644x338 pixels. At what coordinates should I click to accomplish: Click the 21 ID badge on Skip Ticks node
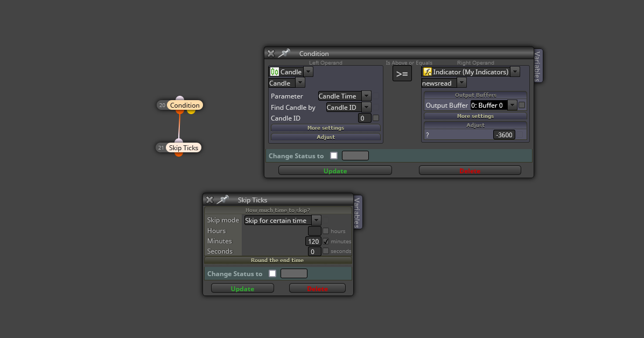[x=161, y=148]
